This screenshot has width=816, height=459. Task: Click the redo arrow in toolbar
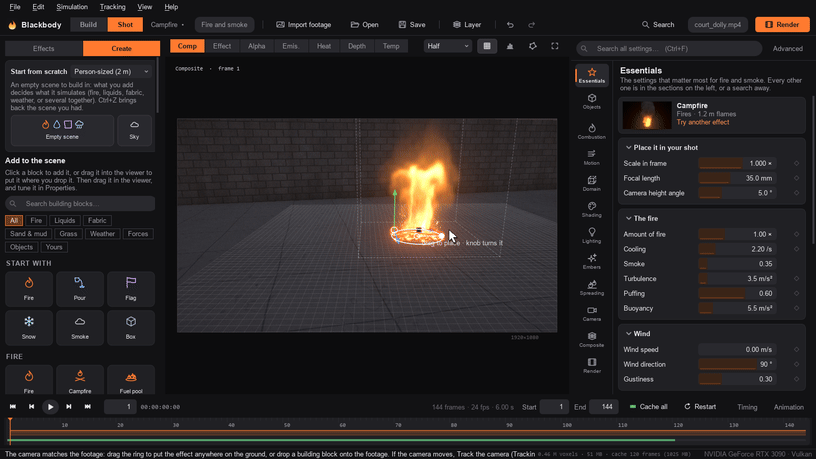pos(531,24)
